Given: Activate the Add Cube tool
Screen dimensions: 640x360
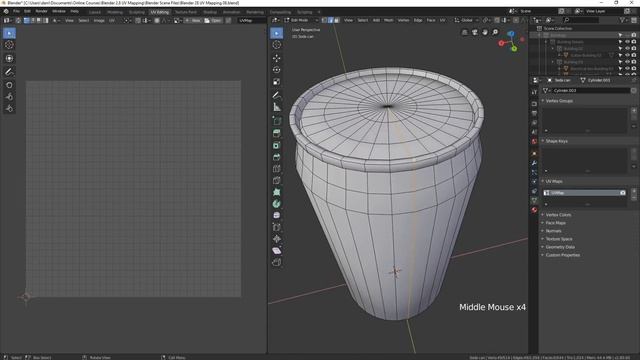Looking at the screenshot, I should 277,121.
